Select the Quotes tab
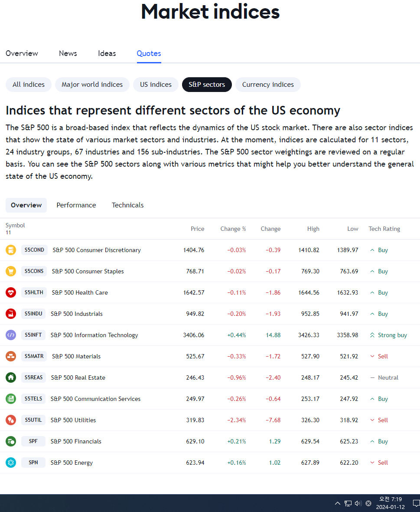The width and height of the screenshot is (420, 512). 149,53
